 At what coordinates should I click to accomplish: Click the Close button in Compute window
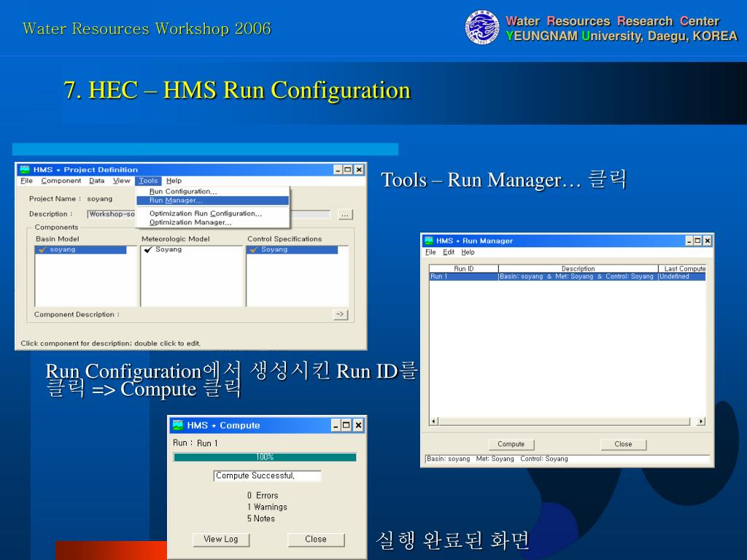coord(316,540)
